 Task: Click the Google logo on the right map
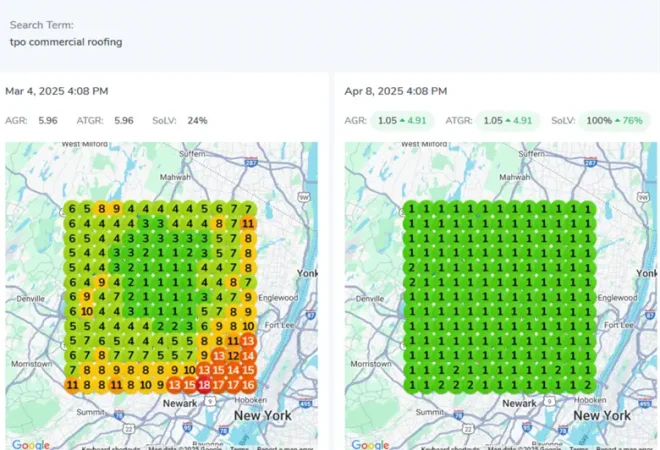(370, 443)
